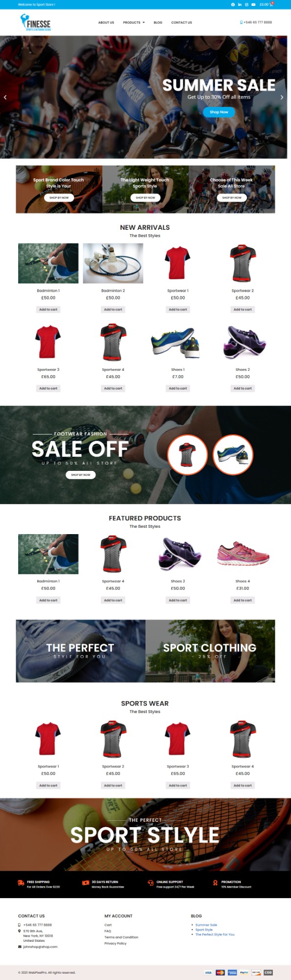Click Shop By Now under Sale Off
The width and height of the screenshot is (291, 980).
[x=80, y=474]
